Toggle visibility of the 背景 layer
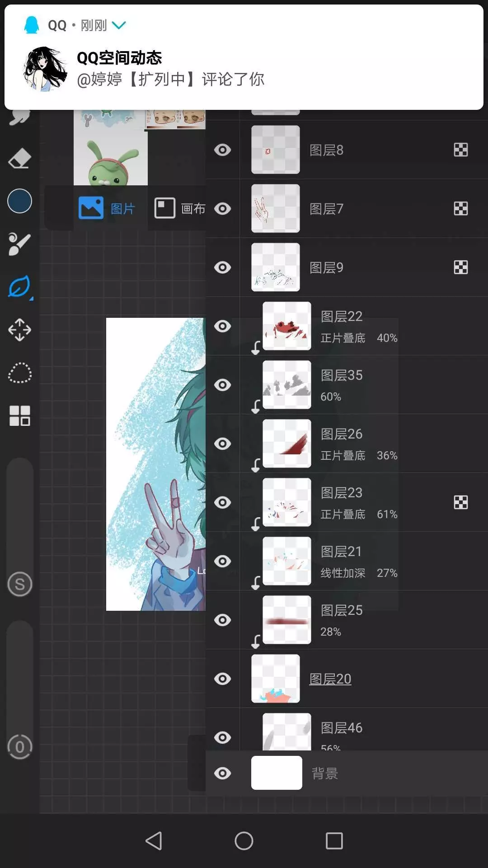The height and width of the screenshot is (868, 488). tap(222, 773)
